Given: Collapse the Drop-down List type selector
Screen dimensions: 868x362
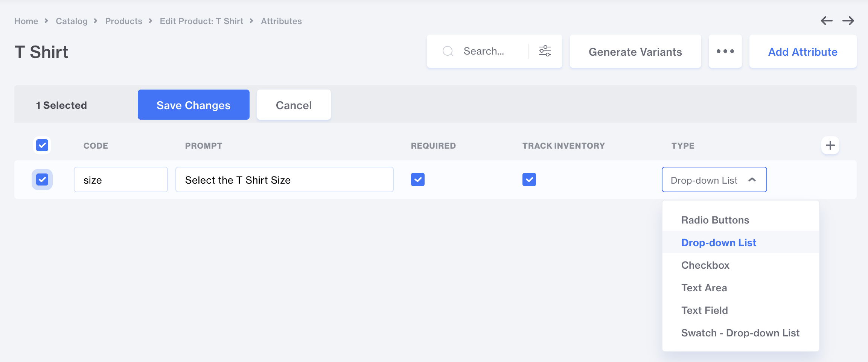Looking at the screenshot, I should 714,179.
